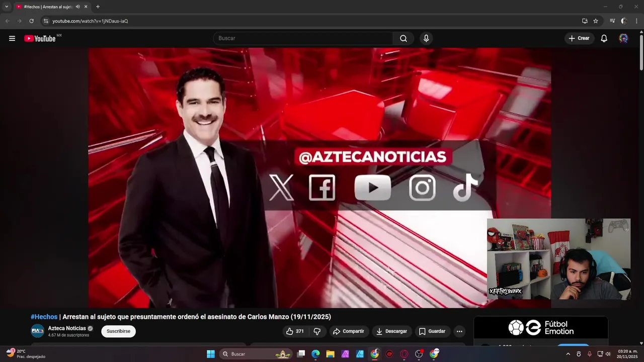Mute the tab via the speaker icon
The width and height of the screenshot is (644, 362).
77,7
